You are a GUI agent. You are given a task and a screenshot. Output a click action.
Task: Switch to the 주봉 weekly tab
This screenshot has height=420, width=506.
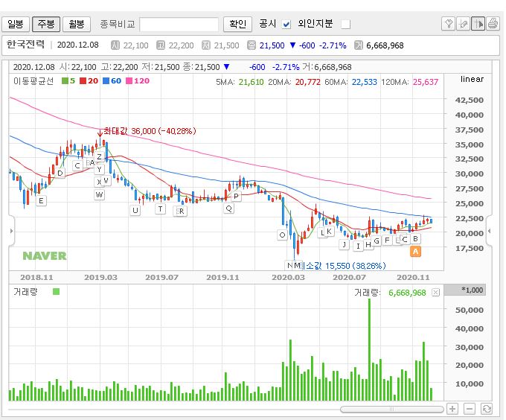(x=46, y=25)
